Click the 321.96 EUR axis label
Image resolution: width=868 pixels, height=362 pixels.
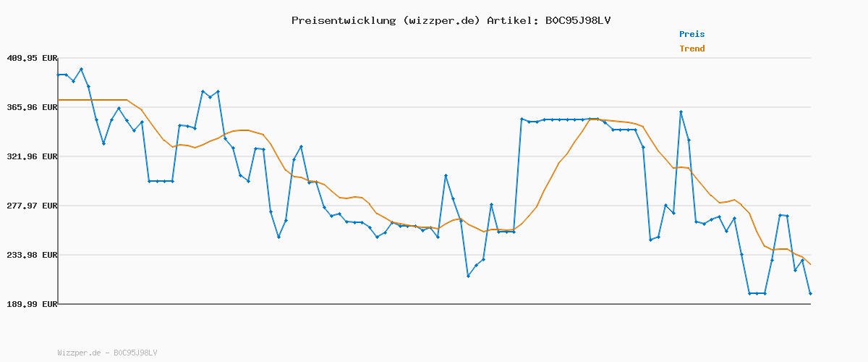point(32,156)
